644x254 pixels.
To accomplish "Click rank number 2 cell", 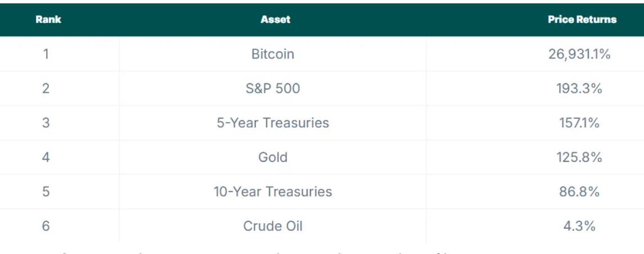I will tap(46, 88).
